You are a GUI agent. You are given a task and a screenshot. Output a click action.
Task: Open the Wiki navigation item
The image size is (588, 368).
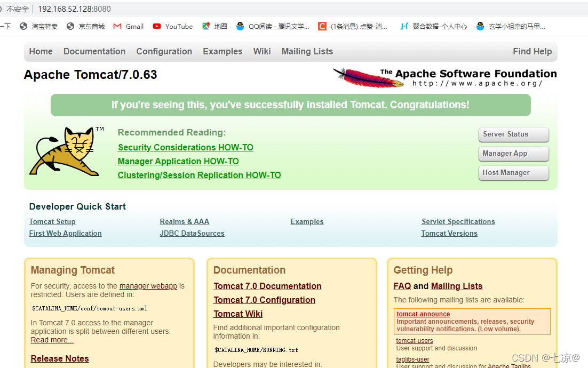click(x=262, y=51)
